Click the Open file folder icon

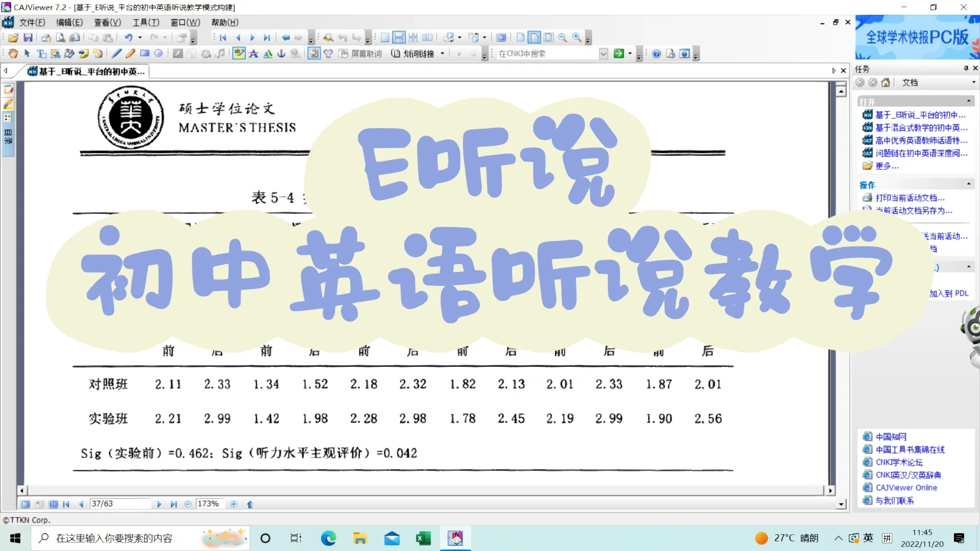coord(13,38)
